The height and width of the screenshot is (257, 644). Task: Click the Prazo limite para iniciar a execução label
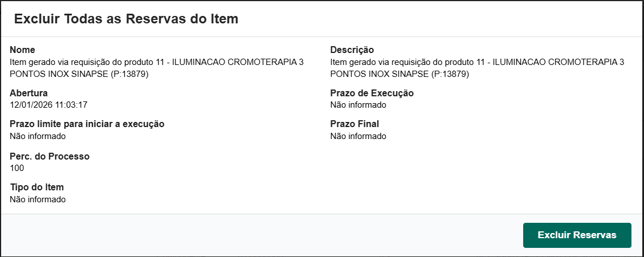click(87, 124)
